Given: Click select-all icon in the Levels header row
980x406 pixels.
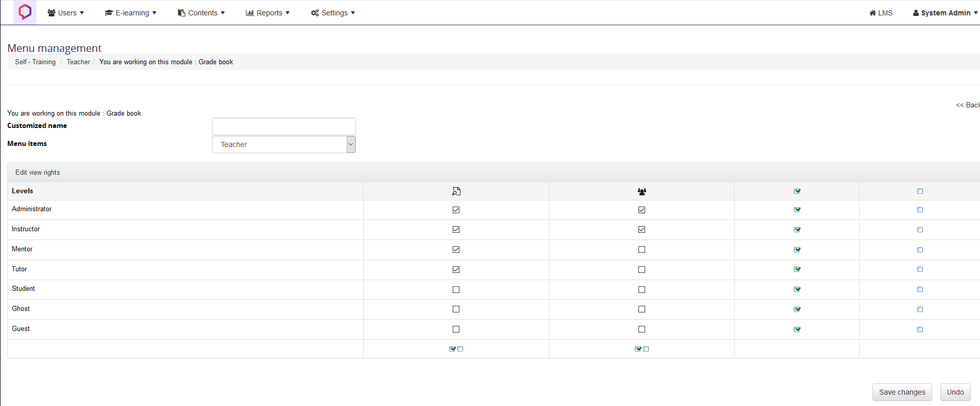Looking at the screenshot, I should coord(797,191).
